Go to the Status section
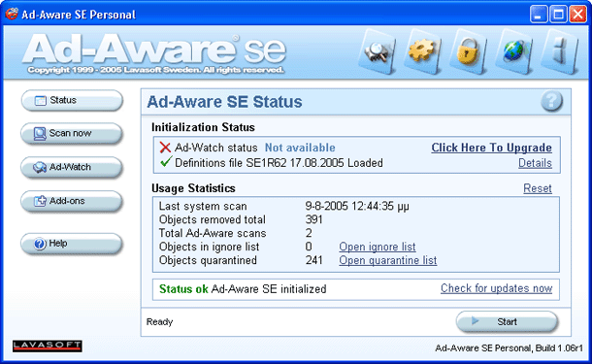The height and width of the screenshot is (364, 592). (x=72, y=100)
